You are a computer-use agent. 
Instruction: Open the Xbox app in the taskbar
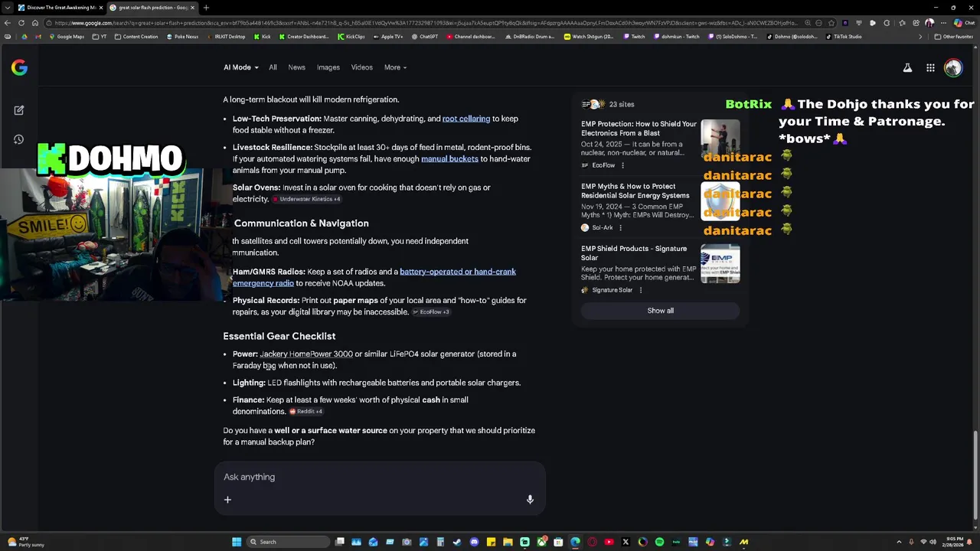[x=541, y=542]
